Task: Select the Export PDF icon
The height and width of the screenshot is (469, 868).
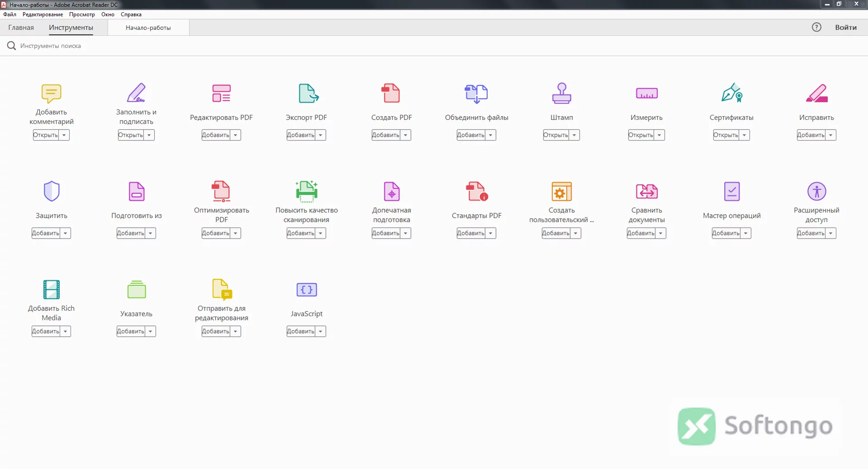Action: [x=308, y=93]
